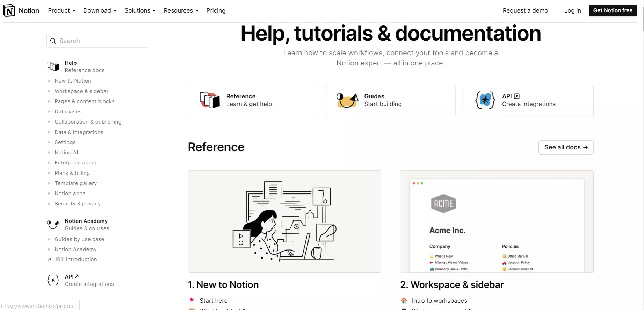The height and width of the screenshot is (310, 644).
Task: Click the house icon beside Intro to workspaces
Action: coord(404,301)
